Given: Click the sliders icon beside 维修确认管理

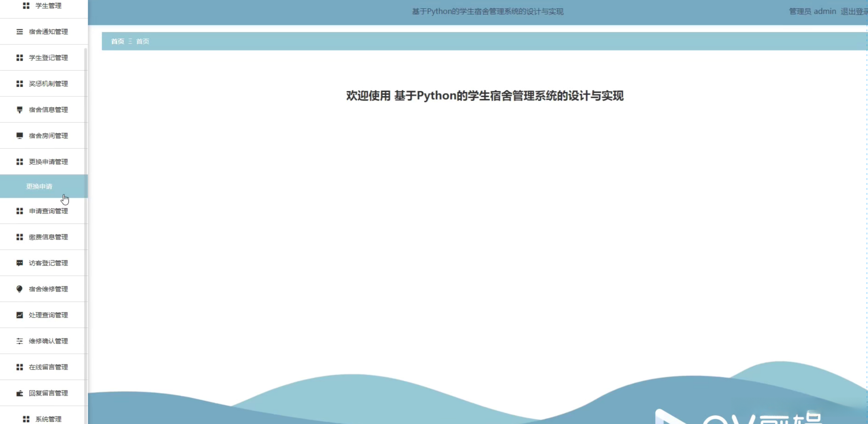Looking at the screenshot, I should 20,341.
